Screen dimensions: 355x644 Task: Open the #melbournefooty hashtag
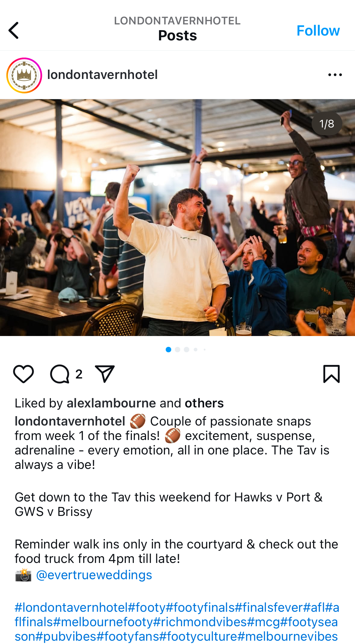click(x=103, y=622)
